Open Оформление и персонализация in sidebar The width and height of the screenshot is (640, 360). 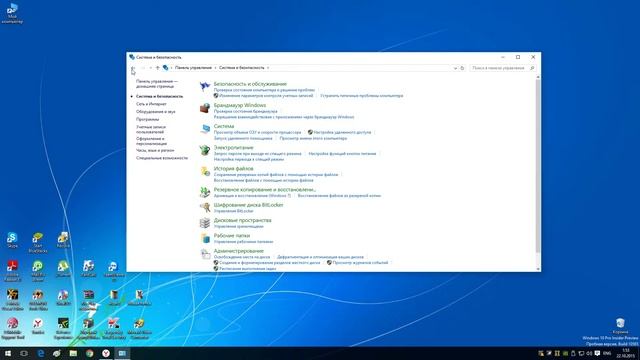[x=151, y=141]
